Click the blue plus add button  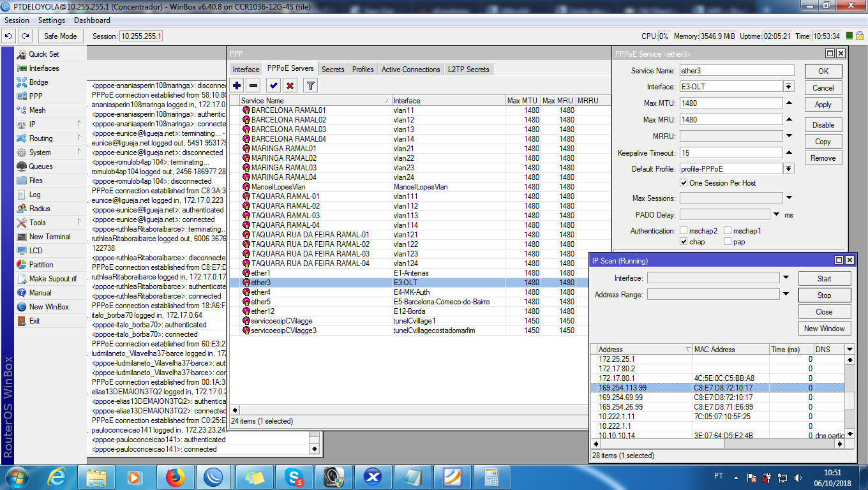237,85
